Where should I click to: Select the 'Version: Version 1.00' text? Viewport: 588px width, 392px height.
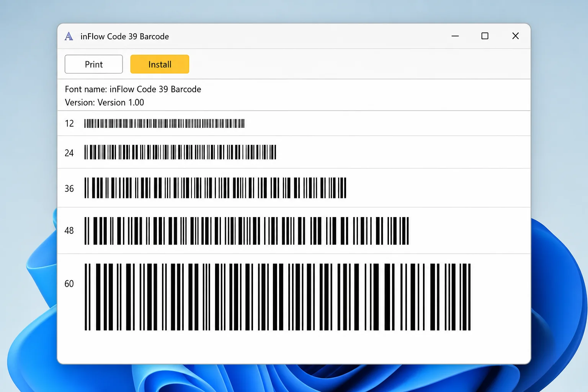(x=105, y=103)
